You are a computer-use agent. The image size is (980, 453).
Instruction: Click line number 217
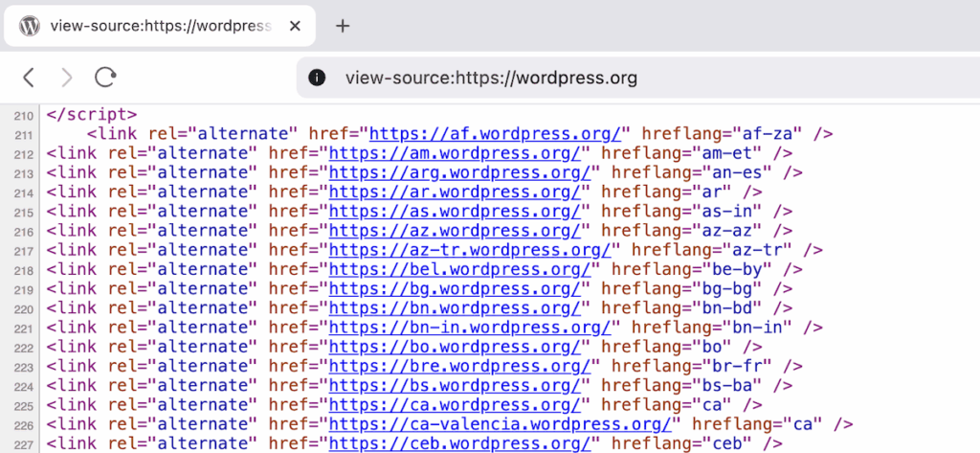coord(23,252)
